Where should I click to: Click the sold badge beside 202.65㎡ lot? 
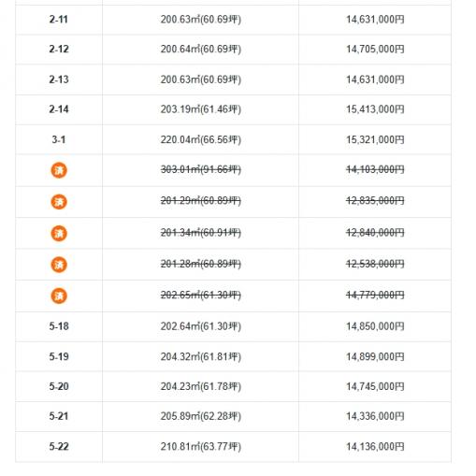click(x=59, y=296)
